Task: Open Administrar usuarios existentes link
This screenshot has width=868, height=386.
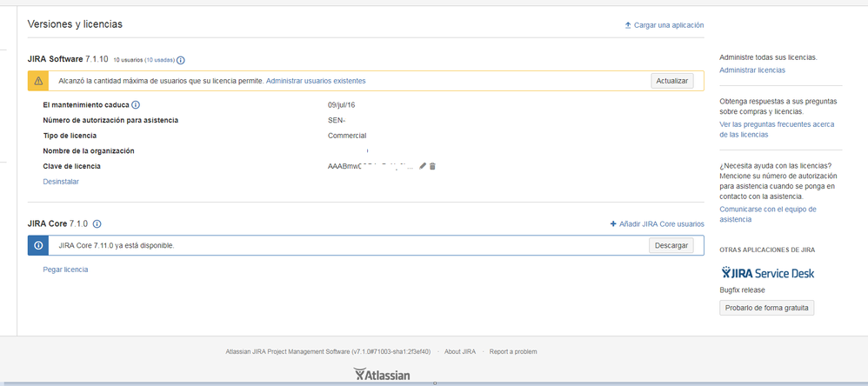Action: [316, 81]
